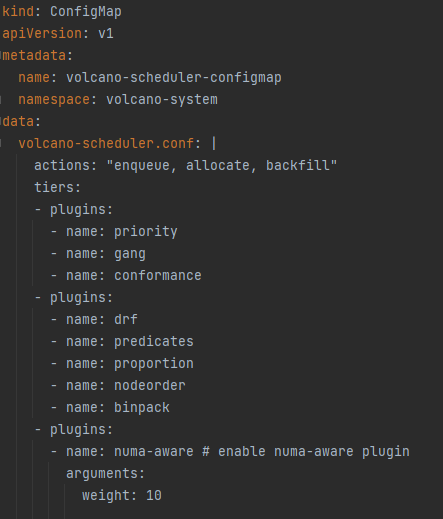The height and width of the screenshot is (519, 443).
Task: Place cursor on weight value 10
Action: [154, 495]
